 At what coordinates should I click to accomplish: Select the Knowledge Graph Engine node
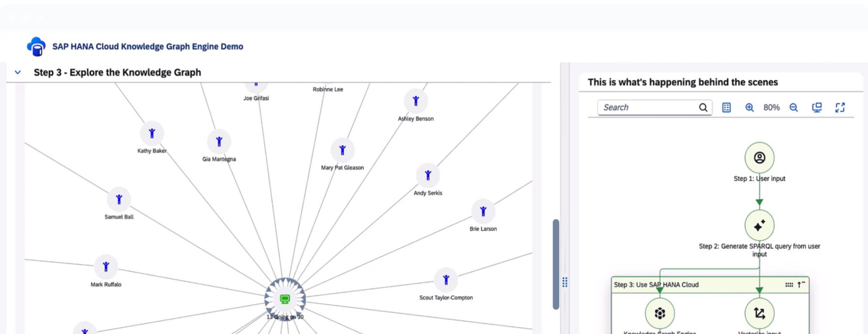click(x=660, y=313)
